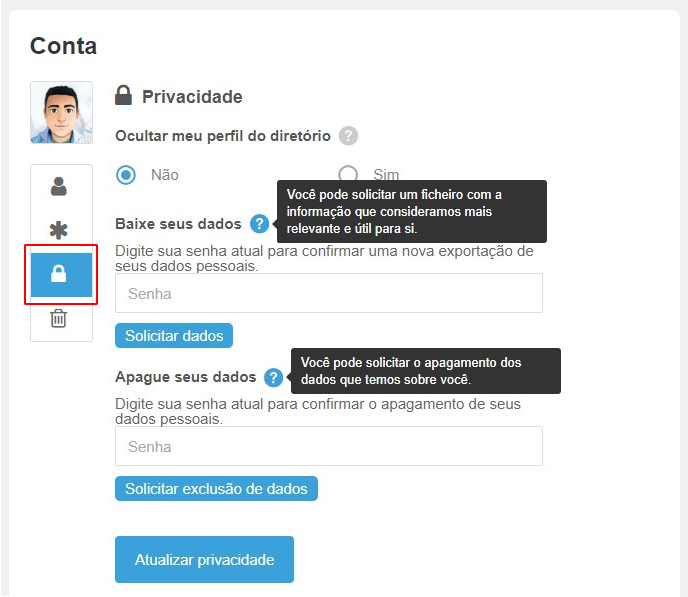Select the highlighted lock privacy tab
Viewport: 688px width, 597px height.
pos(61,275)
